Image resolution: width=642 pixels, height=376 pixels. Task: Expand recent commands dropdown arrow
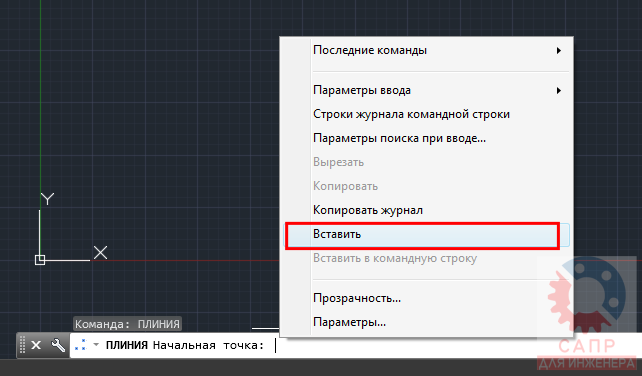point(96,345)
